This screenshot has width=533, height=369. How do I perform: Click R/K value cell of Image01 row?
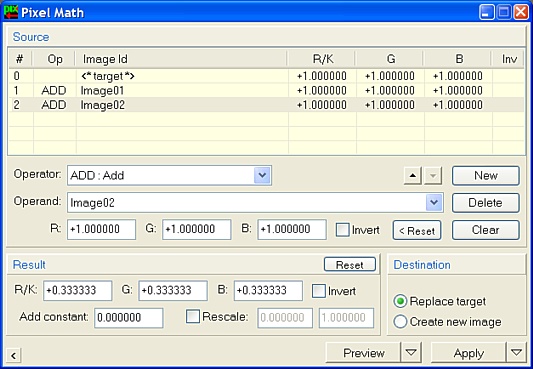(322, 90)
